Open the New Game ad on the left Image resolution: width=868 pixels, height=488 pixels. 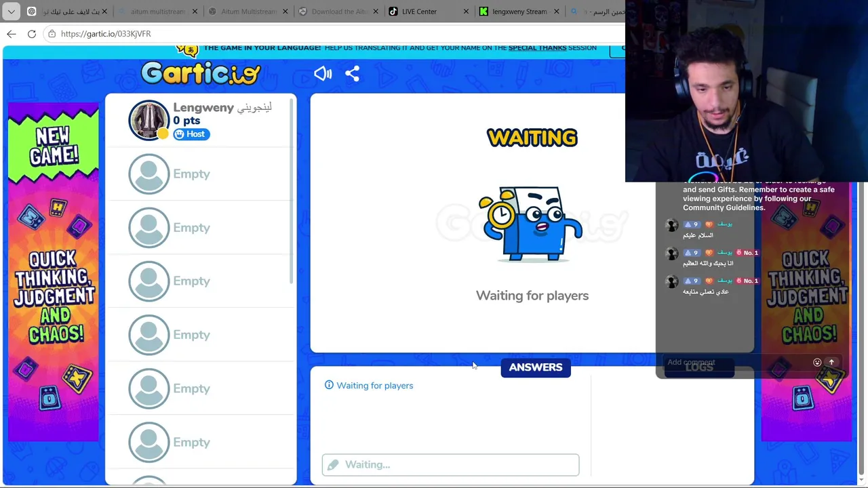53,272
